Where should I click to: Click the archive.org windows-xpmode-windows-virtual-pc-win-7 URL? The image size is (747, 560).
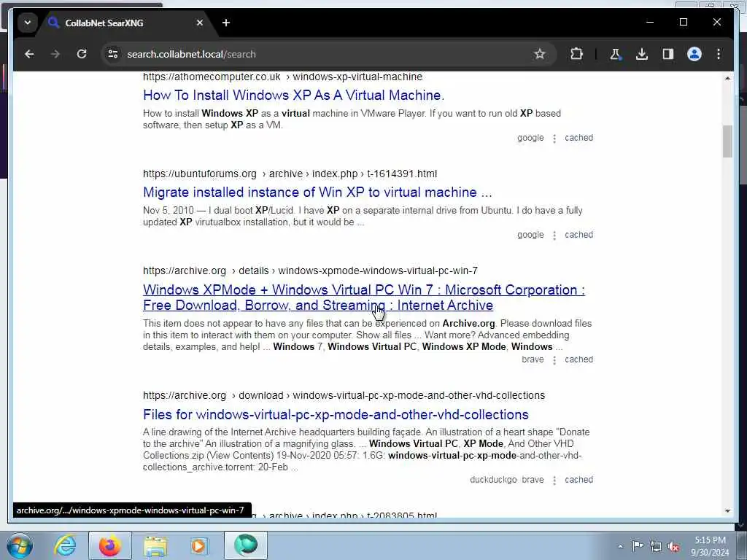[x=310, y=271]
